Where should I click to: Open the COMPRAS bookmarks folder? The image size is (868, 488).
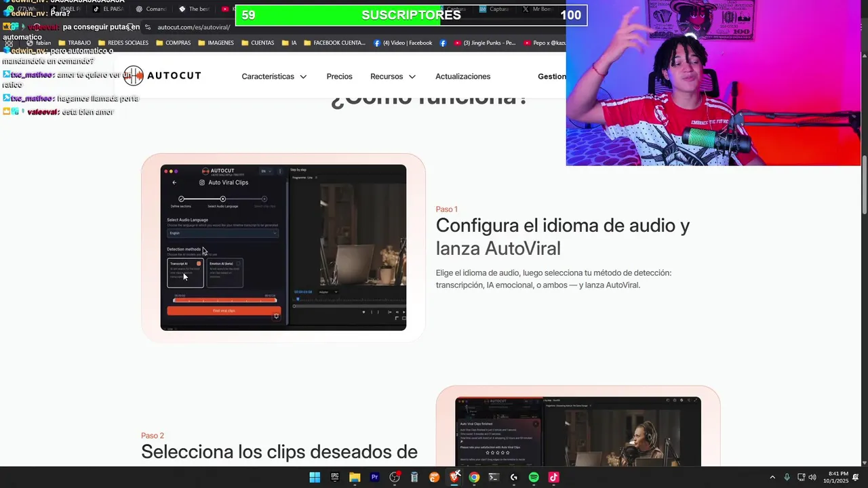[x=174, y=43]
